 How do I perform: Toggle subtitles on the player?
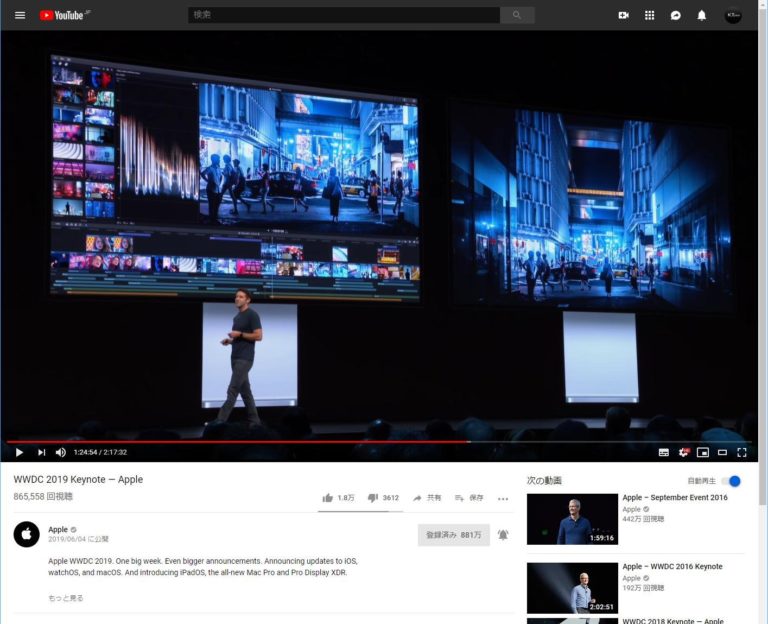click(663, 452)
